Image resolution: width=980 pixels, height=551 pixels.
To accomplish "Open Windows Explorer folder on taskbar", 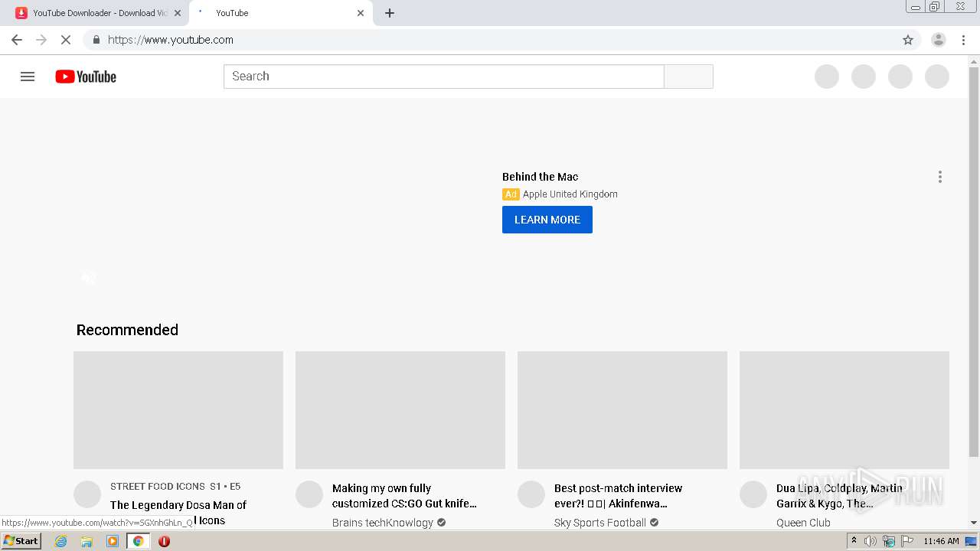I will tap(87, 541).
